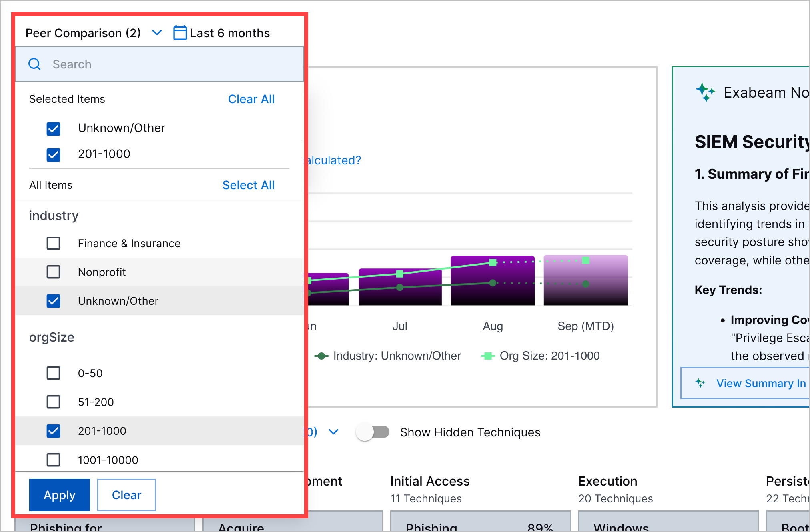The height and width of the screenshot is (532, 810).
Task: Click the Jul bar in the chart
Action: [400, 287]
